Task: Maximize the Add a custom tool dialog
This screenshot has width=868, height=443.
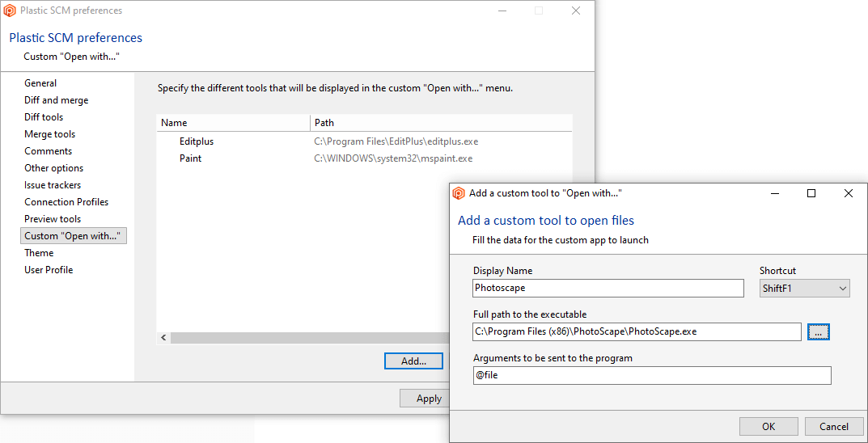Action: point(811,193)
